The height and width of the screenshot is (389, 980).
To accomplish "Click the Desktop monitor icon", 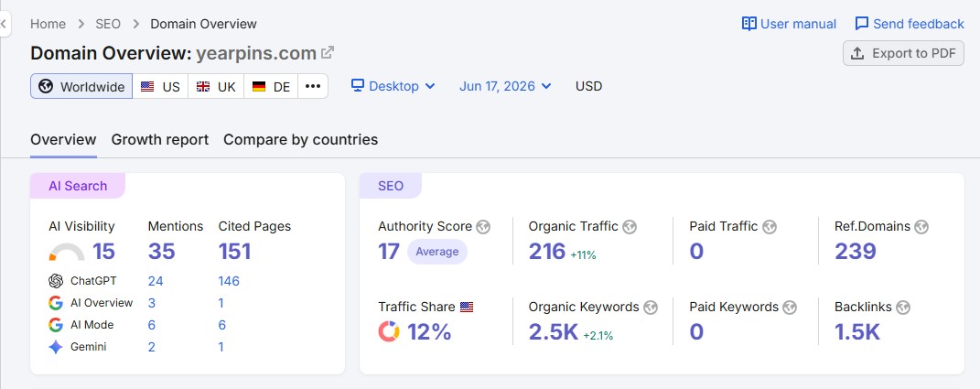I will (358, 86).
